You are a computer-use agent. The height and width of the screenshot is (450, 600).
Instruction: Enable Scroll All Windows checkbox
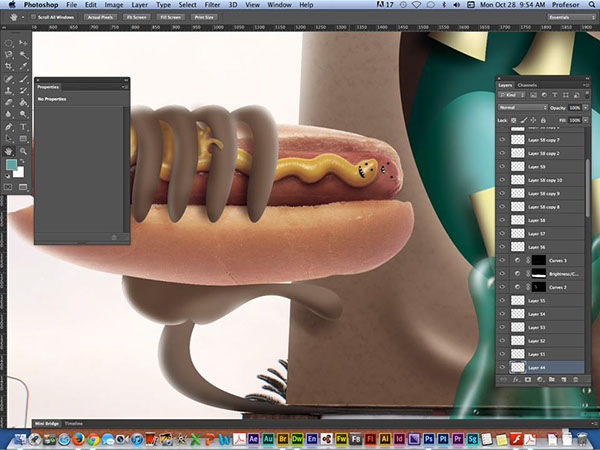tap(33, 17)
